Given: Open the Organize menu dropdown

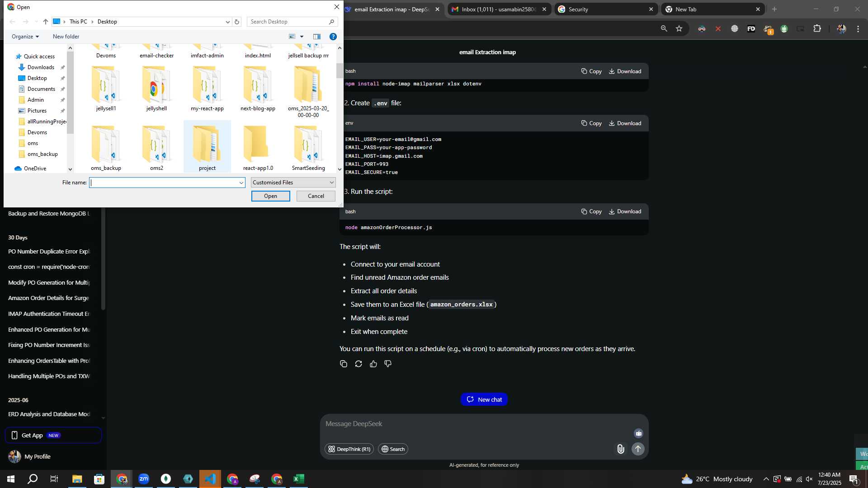Looking at the screenshot, I should [x=25, y=37].
